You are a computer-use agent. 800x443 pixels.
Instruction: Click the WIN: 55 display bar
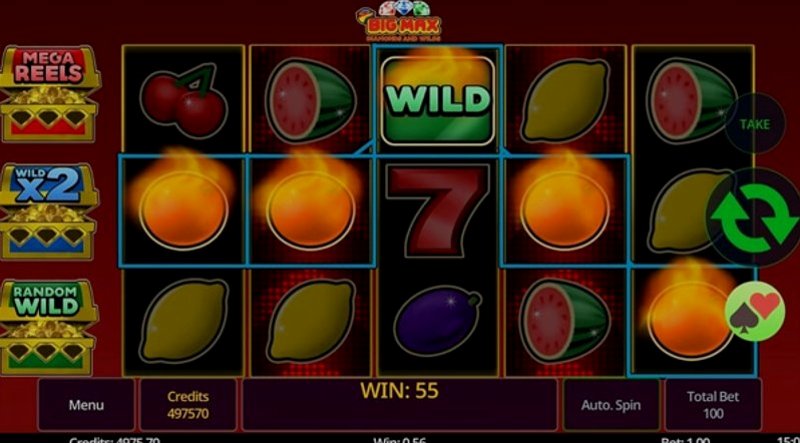tap(399, 405)
